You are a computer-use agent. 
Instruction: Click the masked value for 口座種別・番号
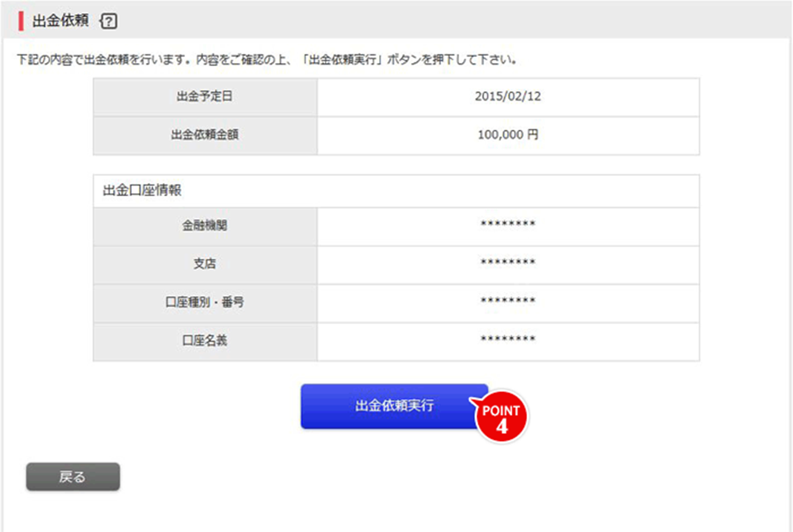508,301
